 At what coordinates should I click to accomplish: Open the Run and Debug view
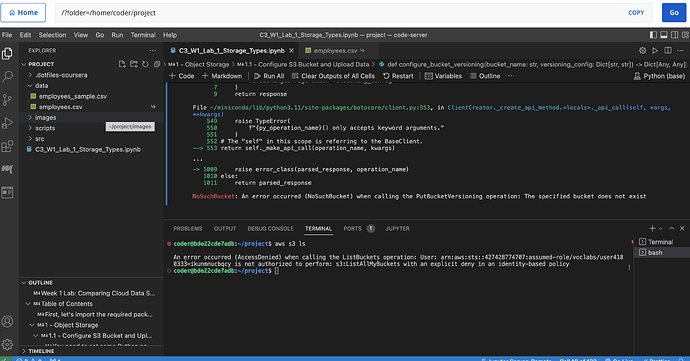7,123
